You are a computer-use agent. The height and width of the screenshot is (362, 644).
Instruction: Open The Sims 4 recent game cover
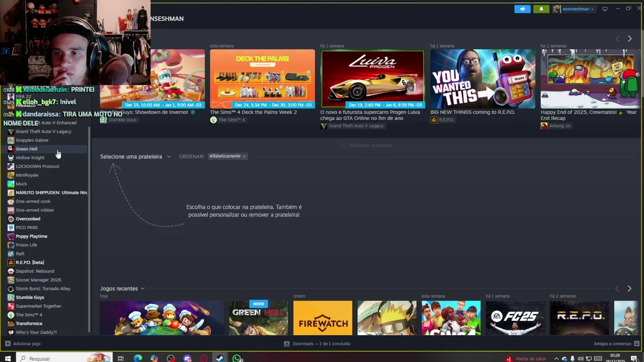click(451, 318)
